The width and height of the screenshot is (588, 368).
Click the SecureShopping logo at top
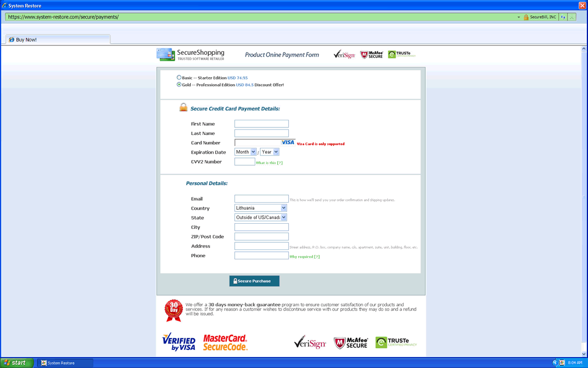[x=190, y=54]
